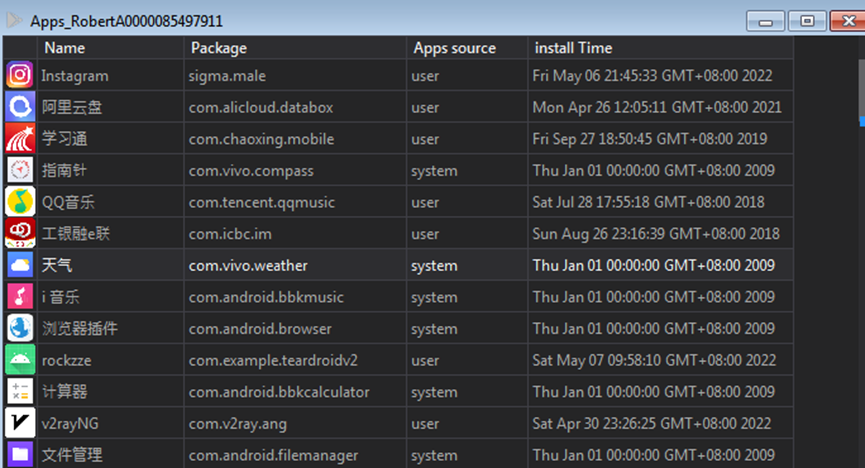Click the user source cell for Instagram

pos(467,76)
